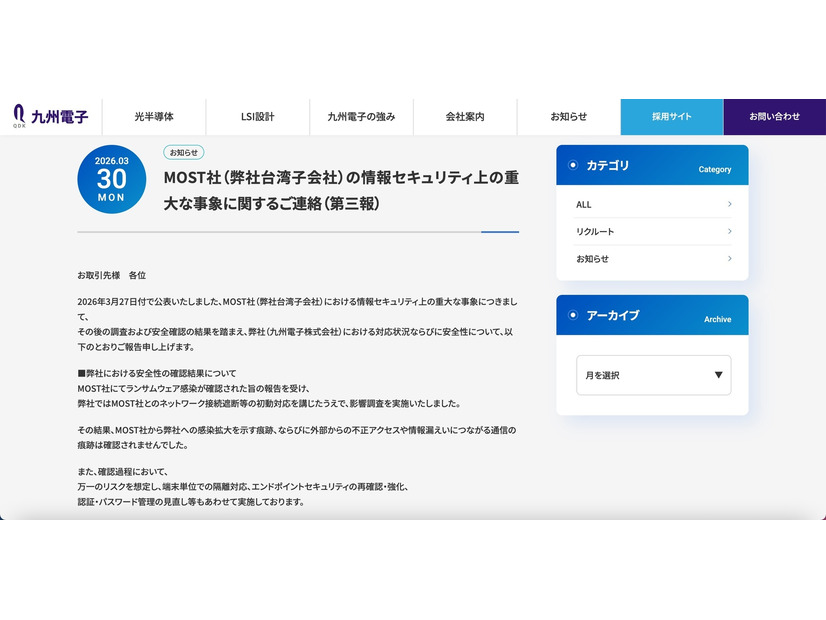
Task: Click the 九州電子 company logo
Action: coord(50,116)
